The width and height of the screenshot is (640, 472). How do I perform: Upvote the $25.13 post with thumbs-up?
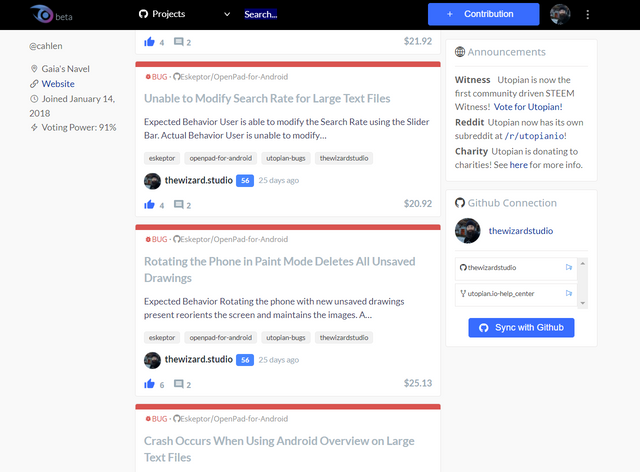pos(149,384)
